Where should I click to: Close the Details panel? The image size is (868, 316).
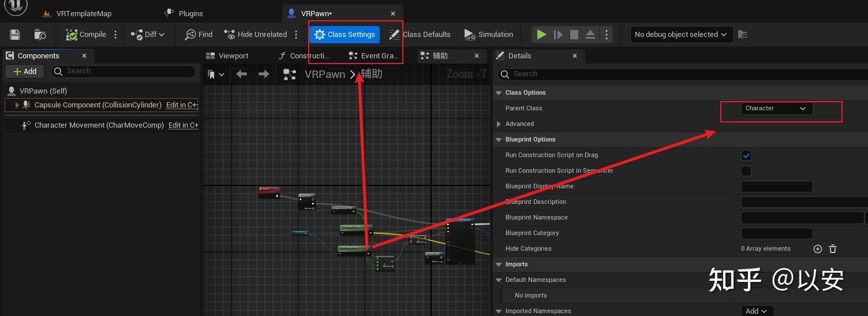[575, 56]
